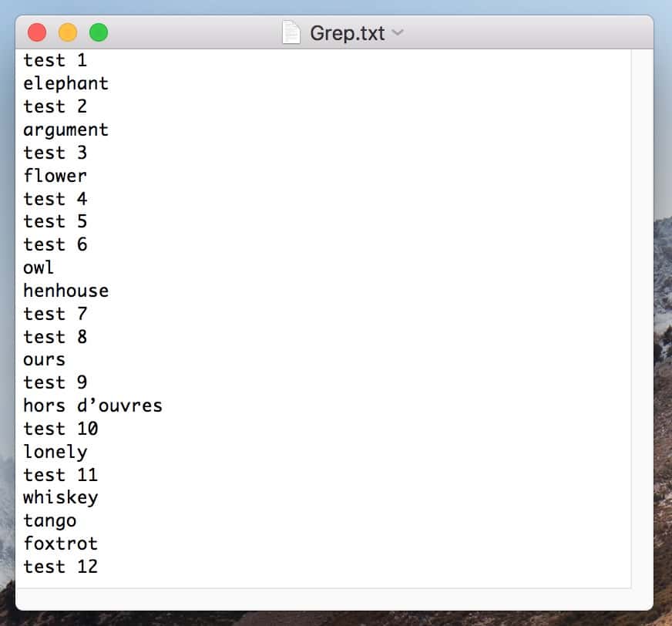Click the green zoom button
672x626 pixels.
pos(99,32)
